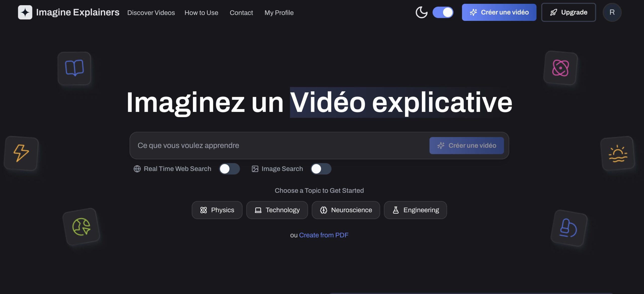
Task: Click the globe icon beside Real Time Web Search
Action: click(x=137, y=169)
